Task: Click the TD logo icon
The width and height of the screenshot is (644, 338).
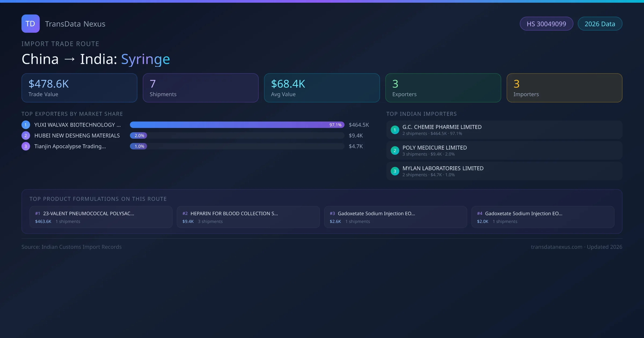Action: [x=30, y=24]
